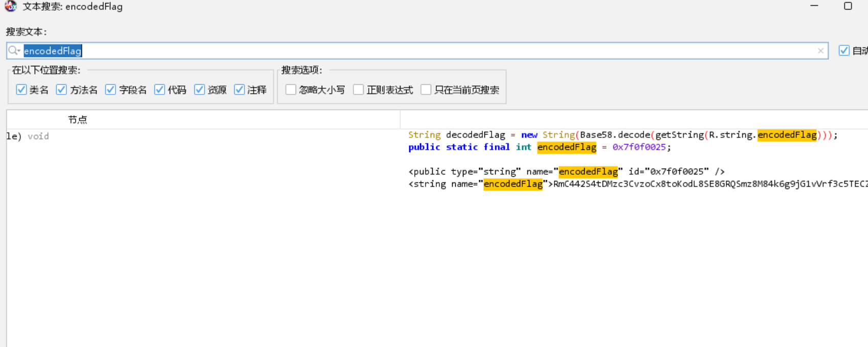Enable 忽略大小写 option
The width and height of the screenshot is (868, 347).
click(291, 90)
